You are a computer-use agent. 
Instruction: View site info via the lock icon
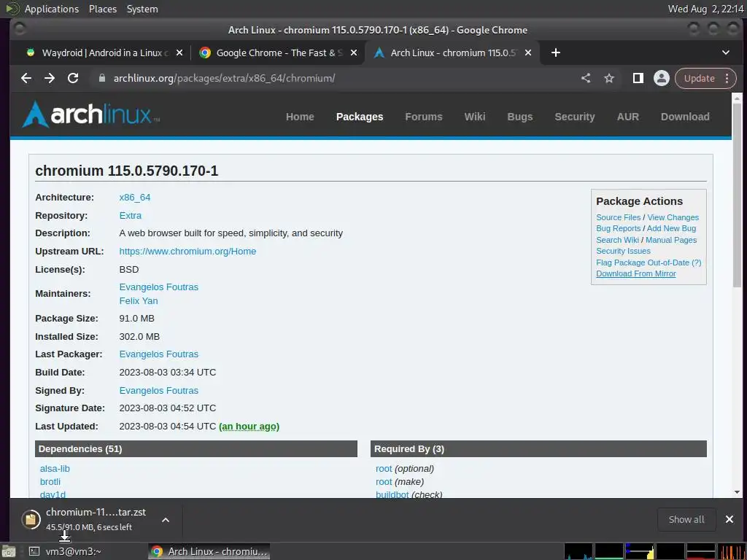coord(101,78)
